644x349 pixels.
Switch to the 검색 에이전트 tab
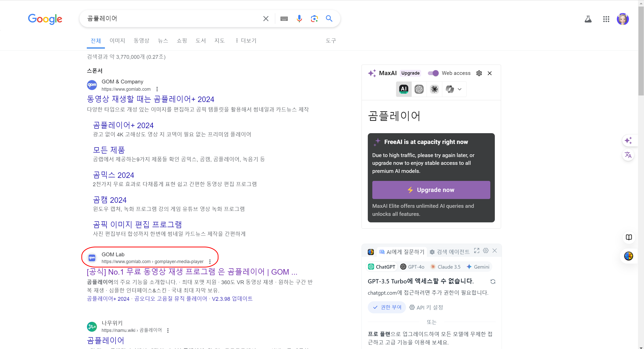(450, 252)
